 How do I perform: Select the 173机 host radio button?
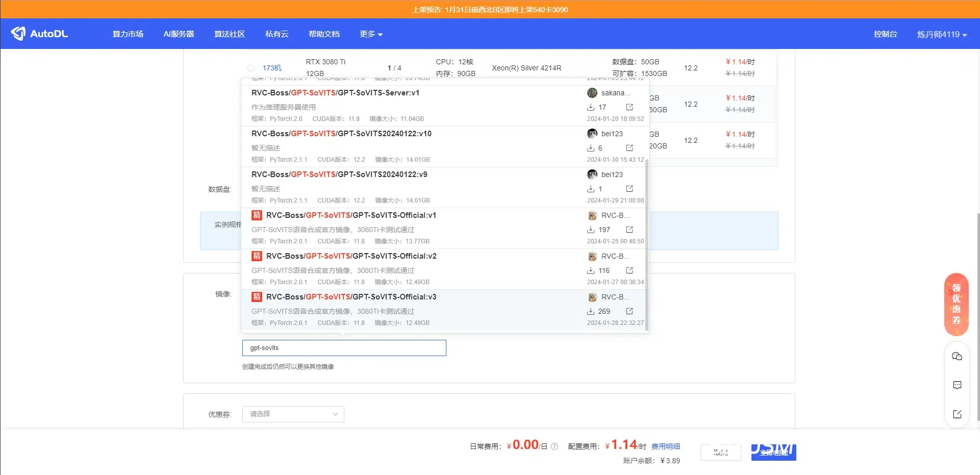coord(251,68)
